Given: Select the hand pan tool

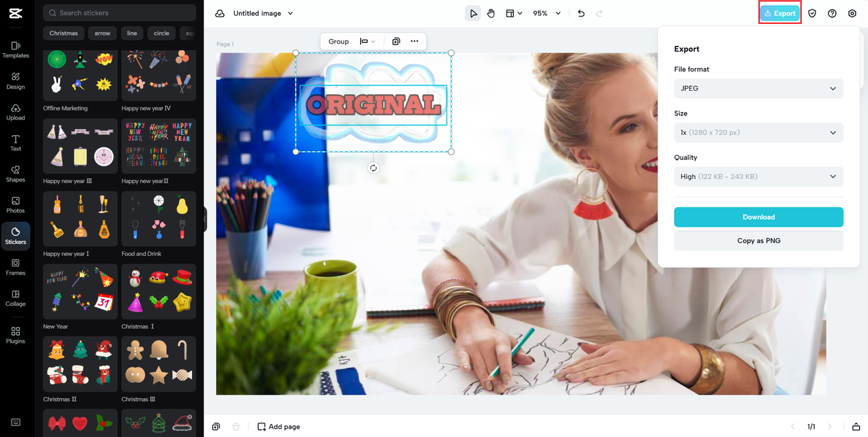Looking at the screenshot, I should click(x=491, y=14).
